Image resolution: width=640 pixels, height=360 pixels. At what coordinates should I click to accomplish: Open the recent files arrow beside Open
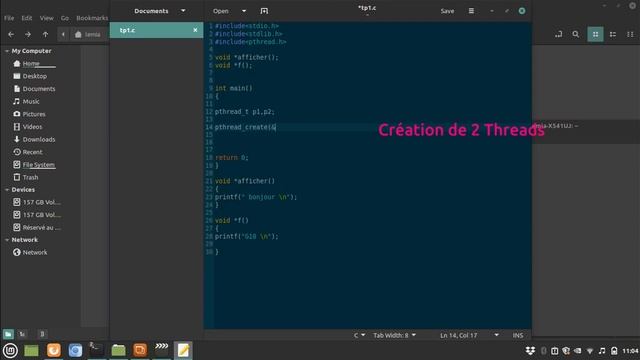(x=244, y=11)
